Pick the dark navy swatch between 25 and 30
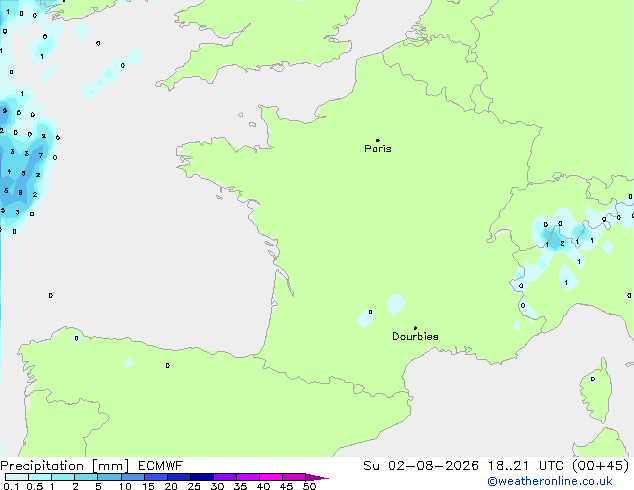The height and width of the screenshot is (490, 634). pyautogui.click(x=202, y=477)
